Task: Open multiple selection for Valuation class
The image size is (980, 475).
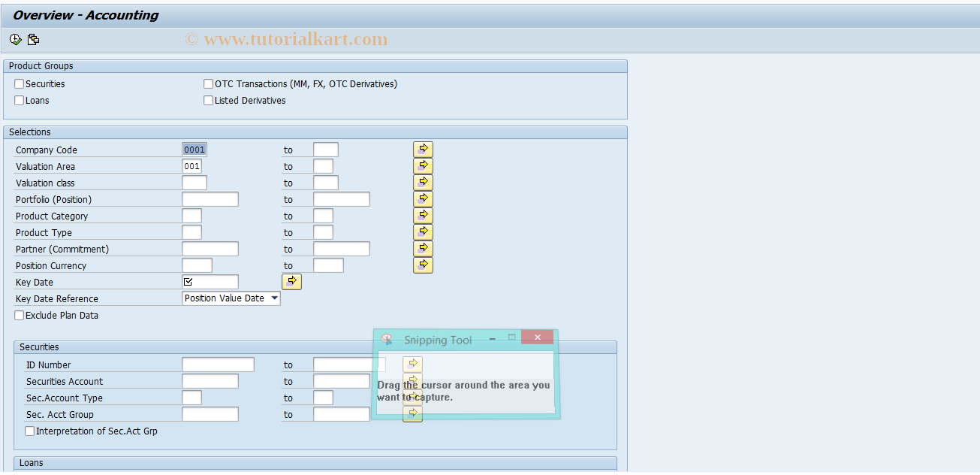Action: pos(423,183)
